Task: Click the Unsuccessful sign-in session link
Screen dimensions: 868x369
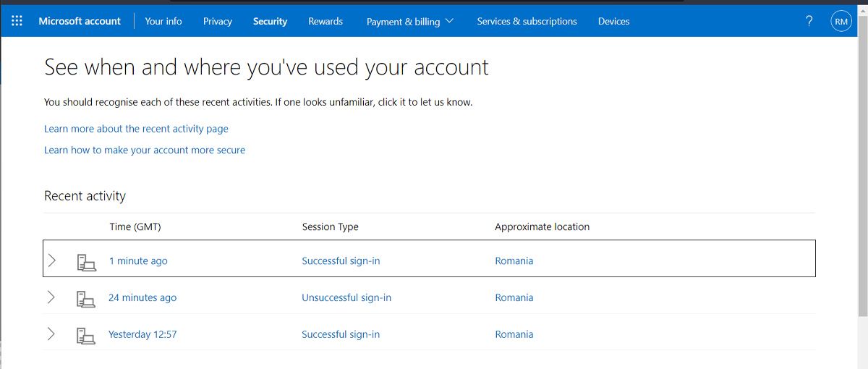Action: [x=346, y=298]
